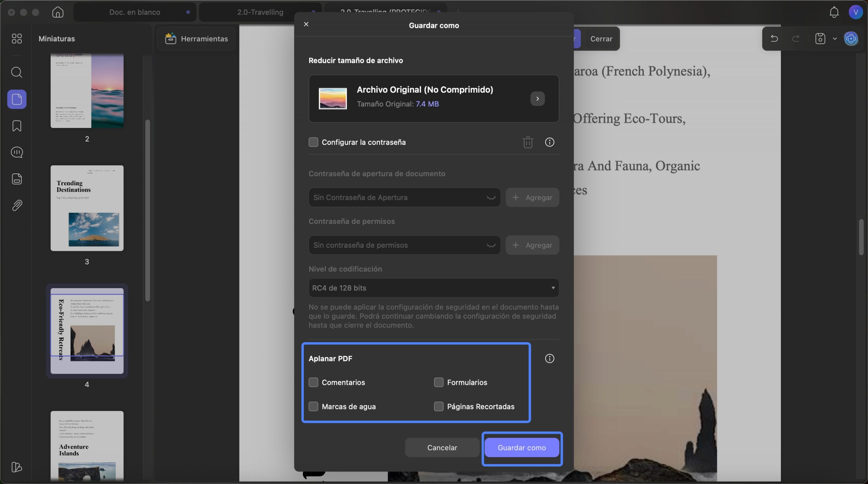The height and width of the screenshot is (484, 868).
Task: Open the search tool in sidebar
Action: pos(17,72)
